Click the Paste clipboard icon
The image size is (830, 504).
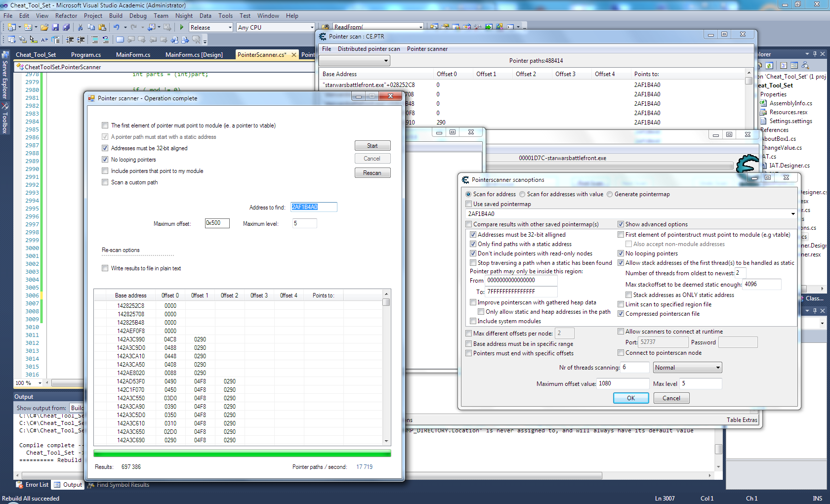pos(102,28)
